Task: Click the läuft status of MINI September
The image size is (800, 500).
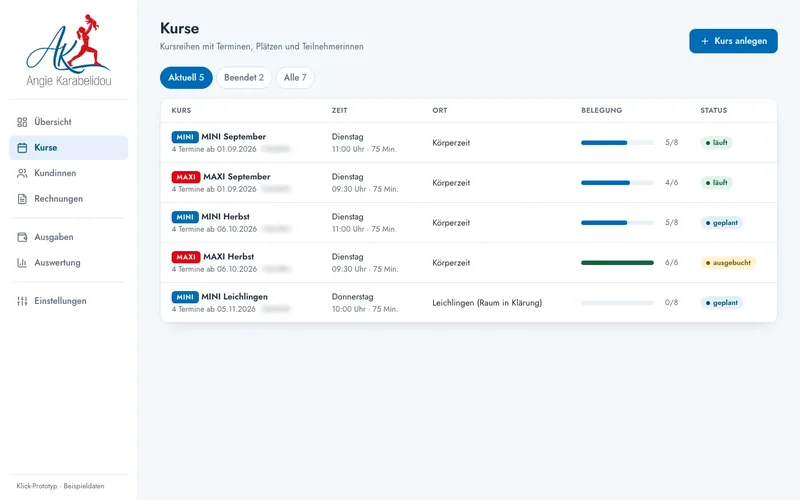Action: (x=716, y=143)
